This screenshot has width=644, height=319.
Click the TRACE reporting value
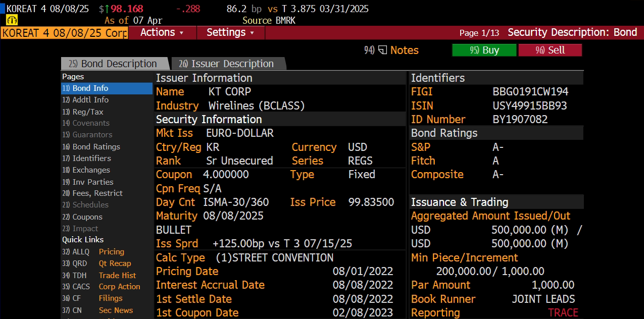[x=563, y=312]
